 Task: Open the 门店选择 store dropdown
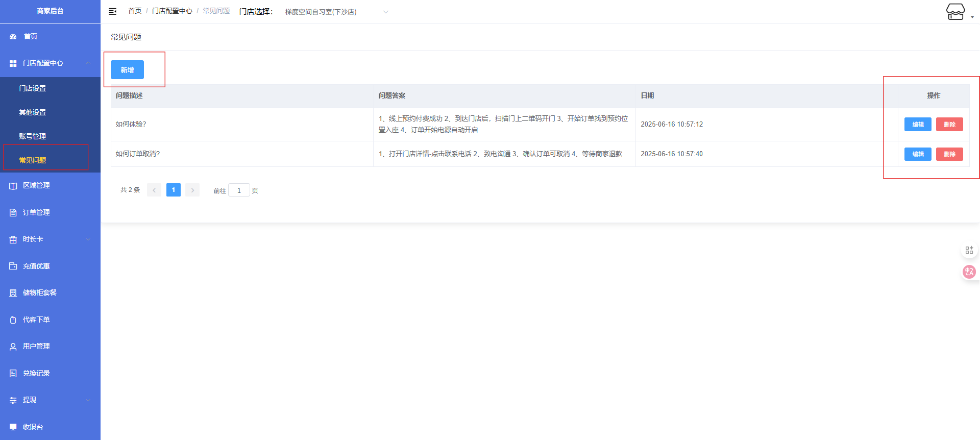[x=337, y=12]
